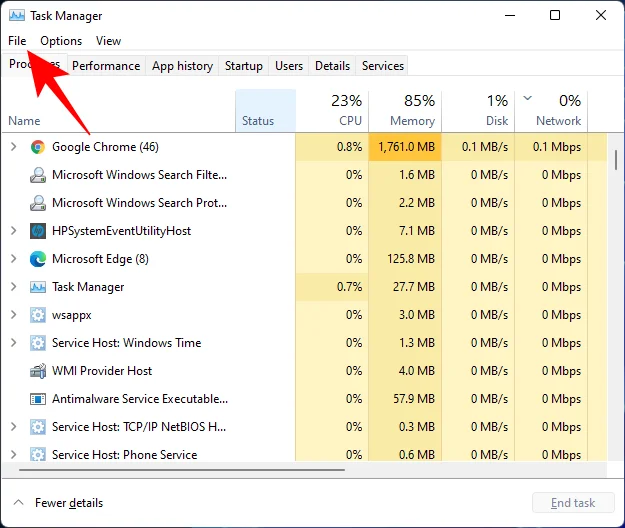
Task: Expand the HPSystemEventUtilityHost process
Action: click(x=14, y=231)
